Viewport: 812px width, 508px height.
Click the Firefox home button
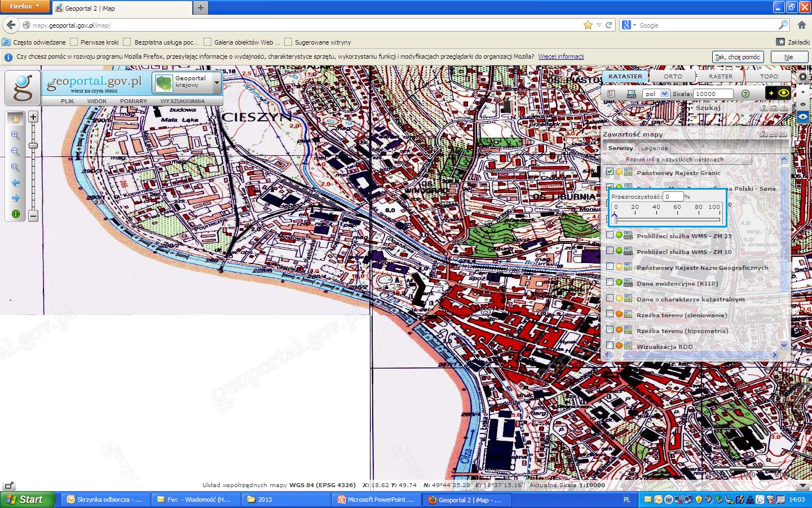[802, 25]
